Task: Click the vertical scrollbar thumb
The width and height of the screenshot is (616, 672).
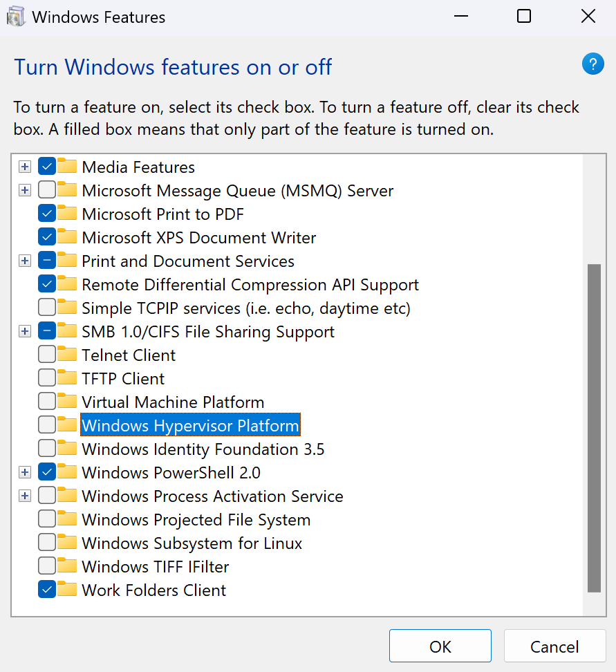Action: pos(594,427)
